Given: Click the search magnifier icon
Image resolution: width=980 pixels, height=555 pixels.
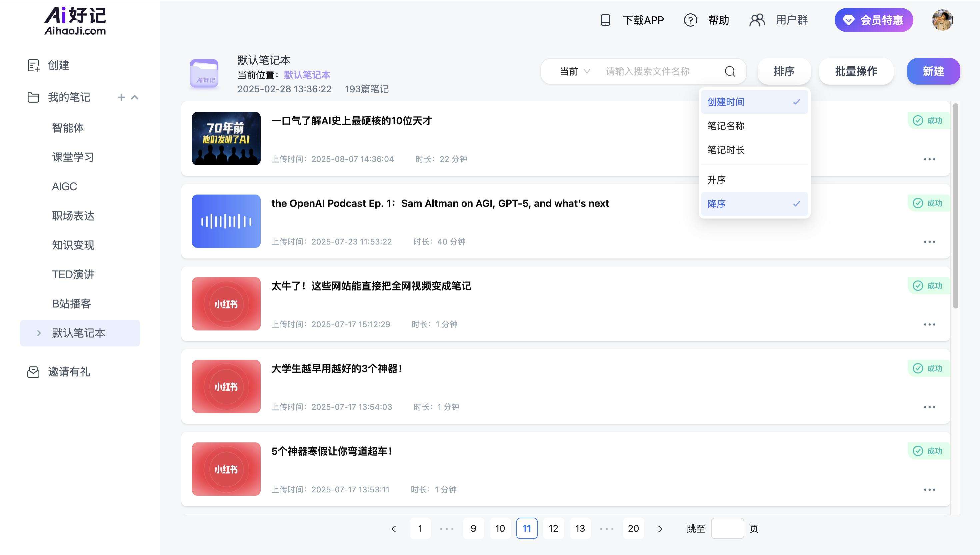Looking at the screenshot, I should pos(729,71).
